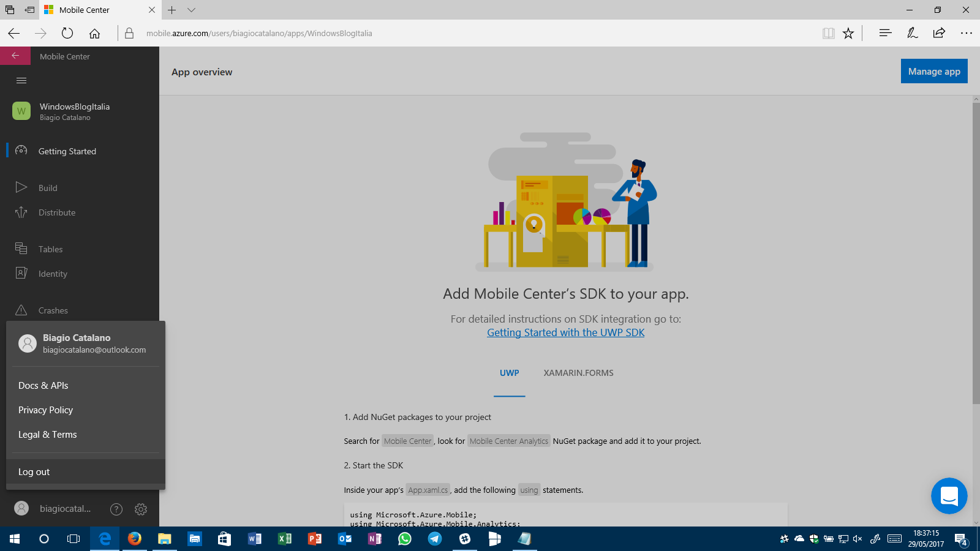Viewport: 980px width, 551px height.
Task: Click the Biagio Catalano profile avatar in popup
Action: pos(28,343)
